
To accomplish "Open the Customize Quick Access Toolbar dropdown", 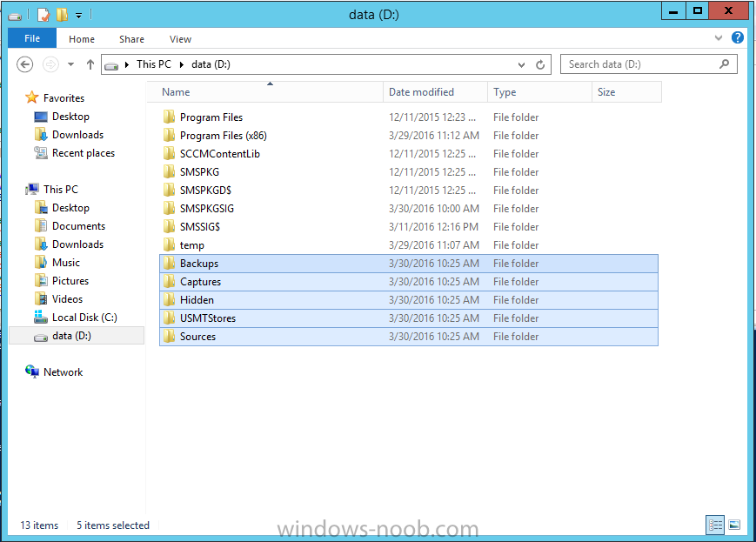I will click(78, 16).
